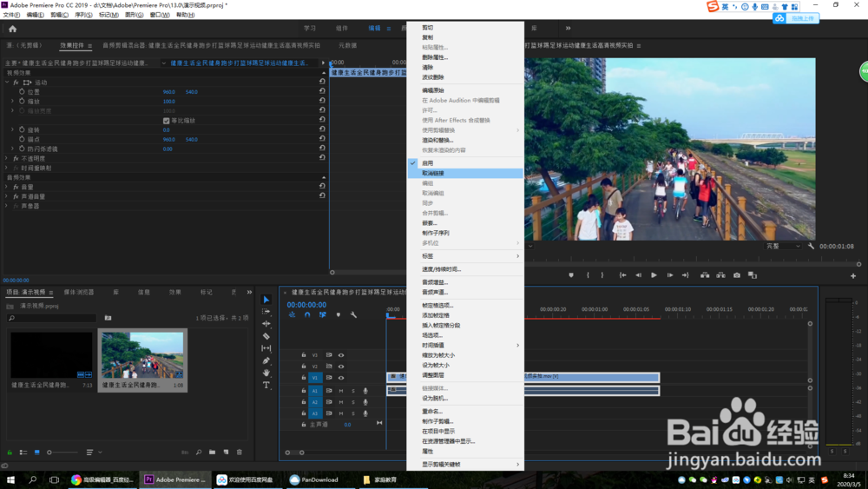
Task: Select the Type (T) tool
Action: [x=266, y=385]
